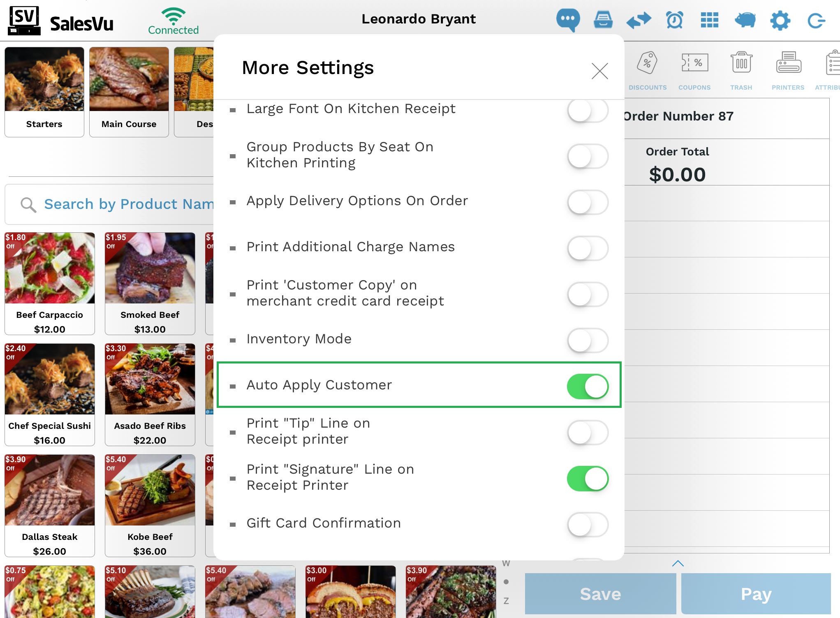Click the logout arrow icon

pos(816,20)
